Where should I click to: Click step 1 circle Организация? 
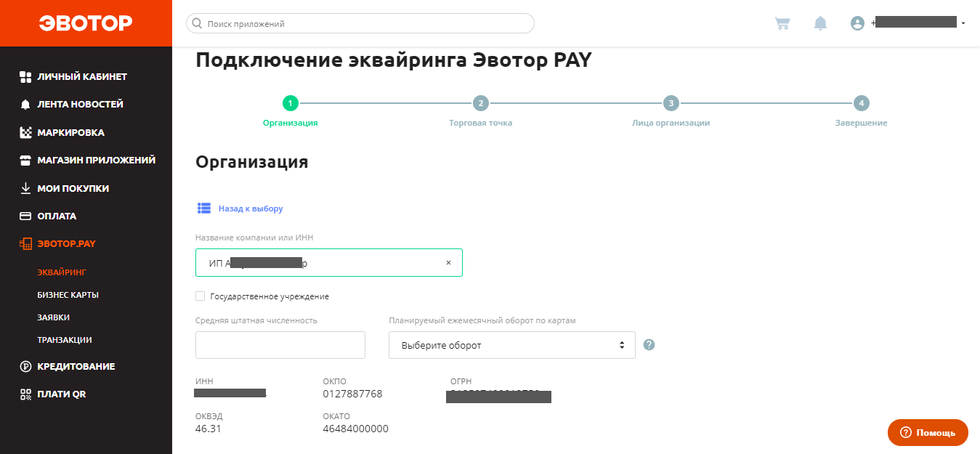(290, 103)
